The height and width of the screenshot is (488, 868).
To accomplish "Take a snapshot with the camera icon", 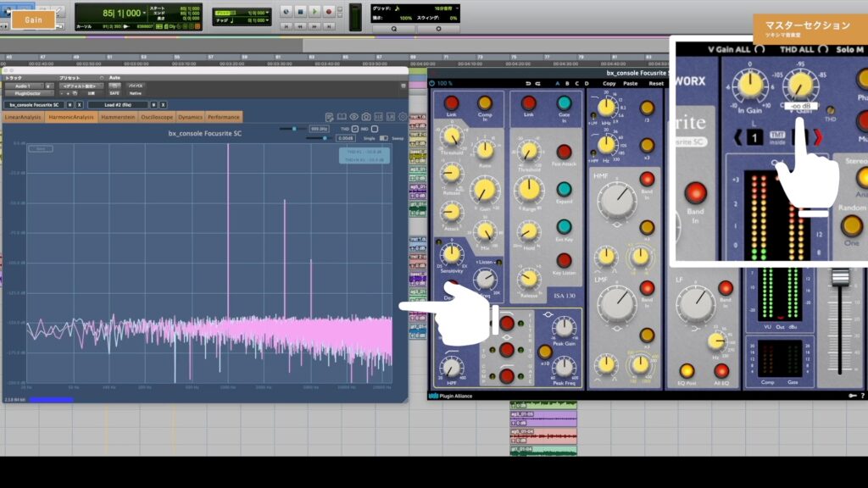I will [x=366, y=117].
